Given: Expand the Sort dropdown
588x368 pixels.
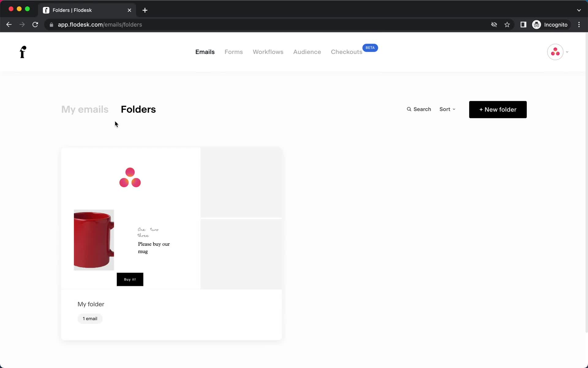Looking at the screenshot, I should click(447, 109).
